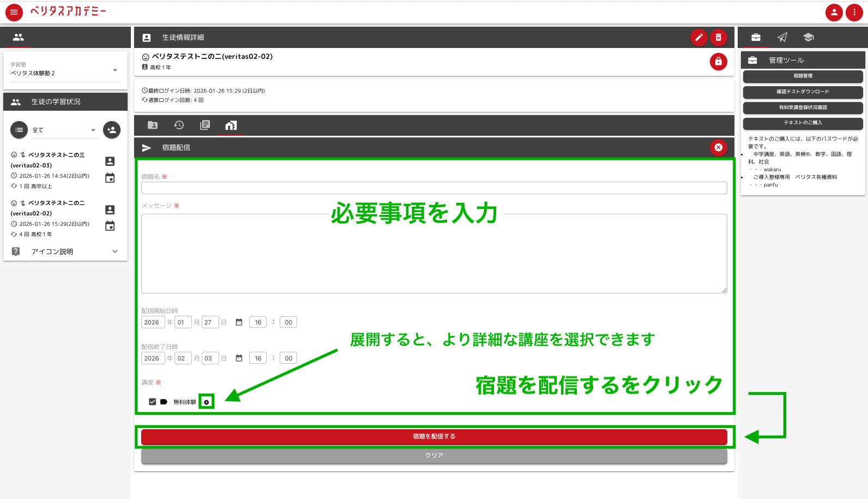Click the 生徒の学習状況 header

pyautogui.click(x=65, y=101)
